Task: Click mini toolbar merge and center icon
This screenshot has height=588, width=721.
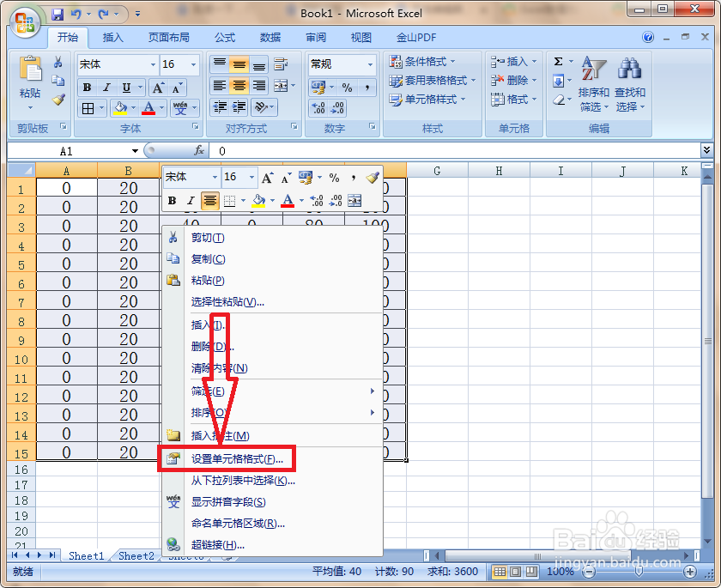Action: tap(354, 201)
